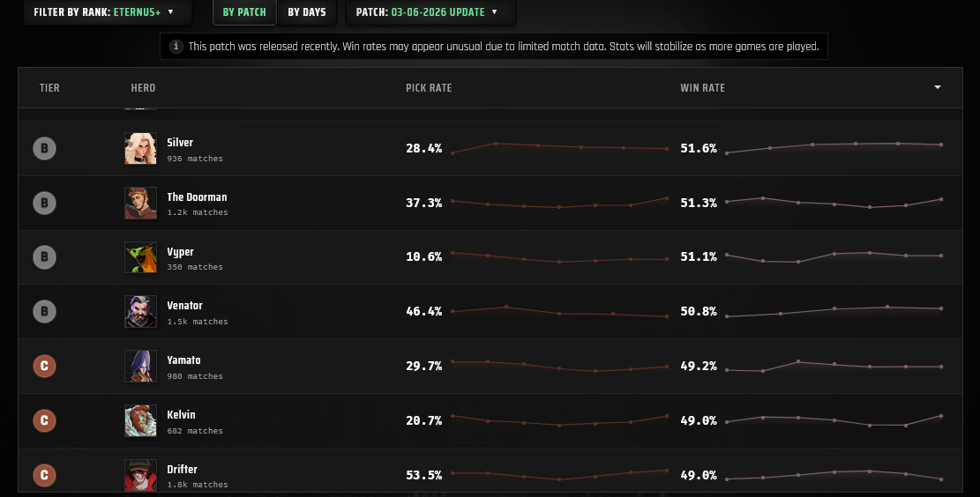Click Silver's pick rate trend sparkline

(560, 148)
